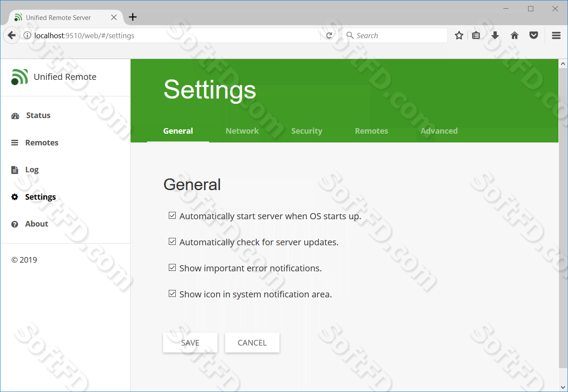Click the Unified Remote favicon on the tab
Screen dimensions: 568x392
click(x=18, y=17)
